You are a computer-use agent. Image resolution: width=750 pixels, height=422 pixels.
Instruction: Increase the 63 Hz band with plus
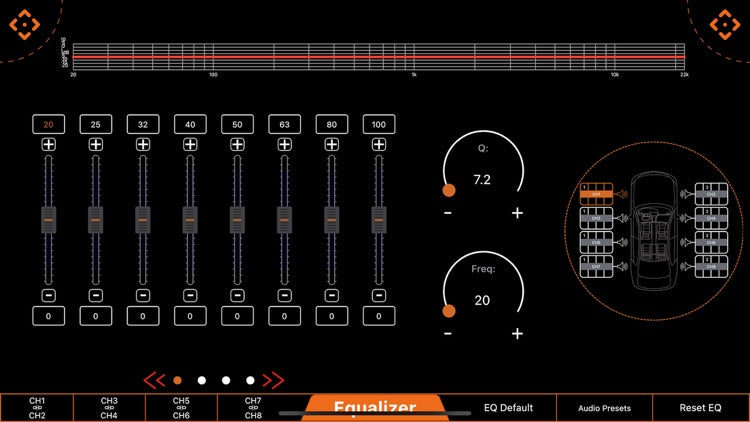[x=285, y=144]
